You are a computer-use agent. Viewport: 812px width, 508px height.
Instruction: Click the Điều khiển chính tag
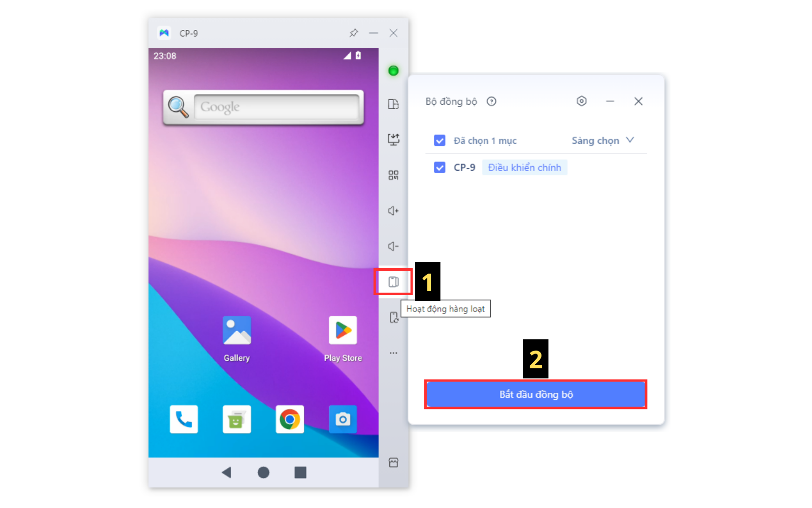(x=525, y=167)
